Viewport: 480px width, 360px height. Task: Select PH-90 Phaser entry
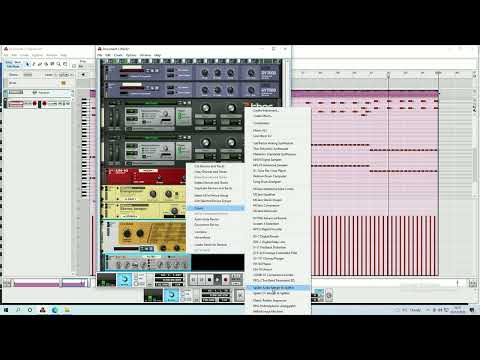[278, 264]
